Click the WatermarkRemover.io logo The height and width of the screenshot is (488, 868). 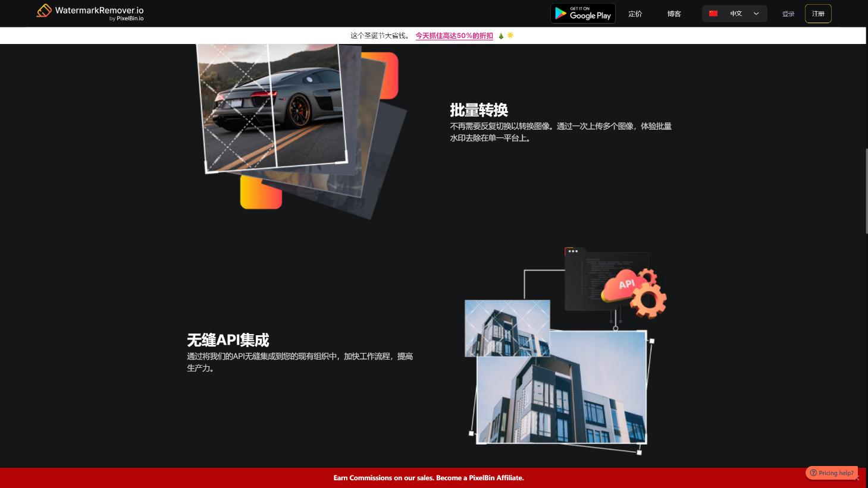pos(90,12)
